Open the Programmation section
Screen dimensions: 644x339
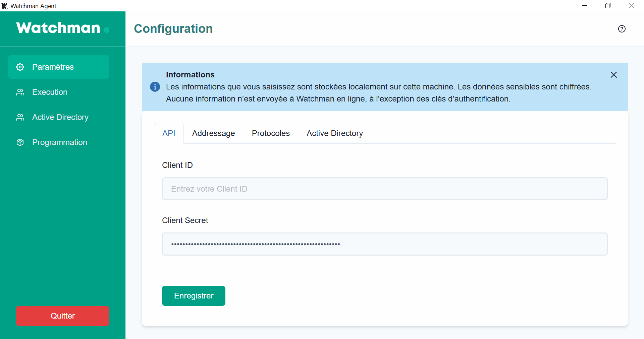pyautogui.click(x=59, y=142)
